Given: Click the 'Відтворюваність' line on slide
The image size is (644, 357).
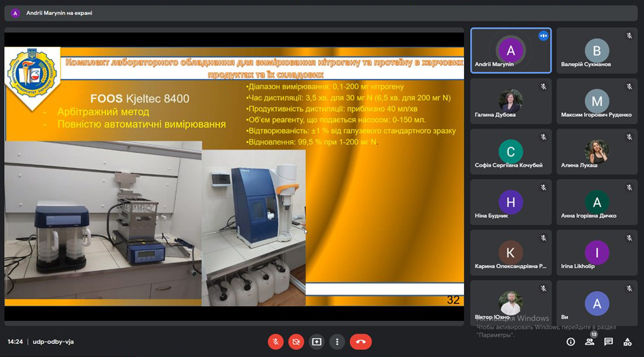Looking at the screenshot, I should (351, 131).
